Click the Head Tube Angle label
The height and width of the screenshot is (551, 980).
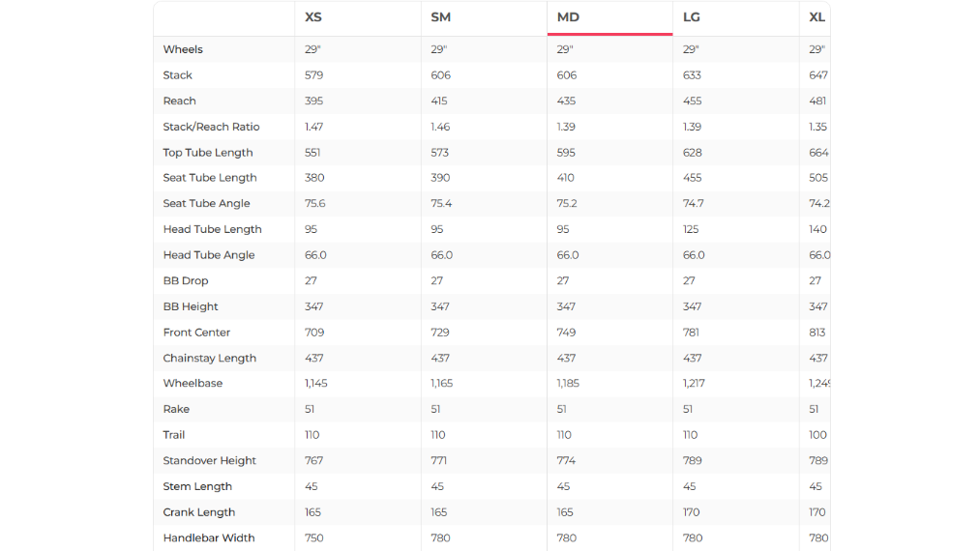(209, 255)
